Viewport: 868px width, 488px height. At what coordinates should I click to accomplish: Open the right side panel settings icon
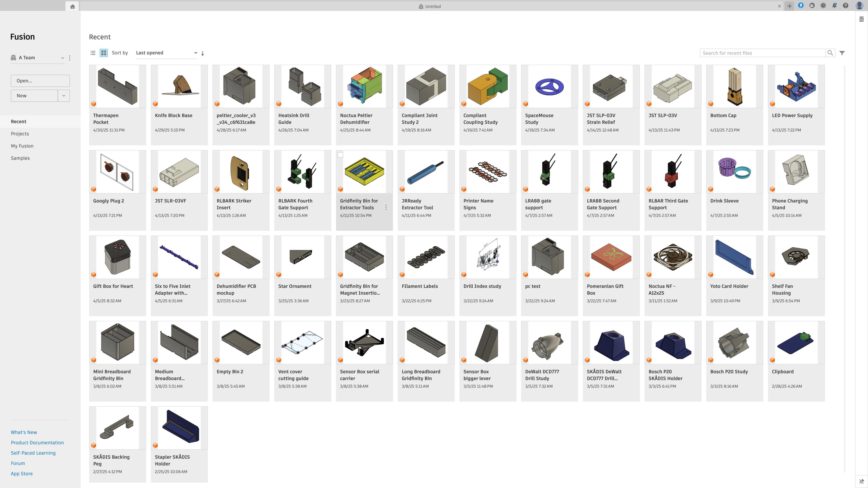pyautogui.click(x=861, y=19)
